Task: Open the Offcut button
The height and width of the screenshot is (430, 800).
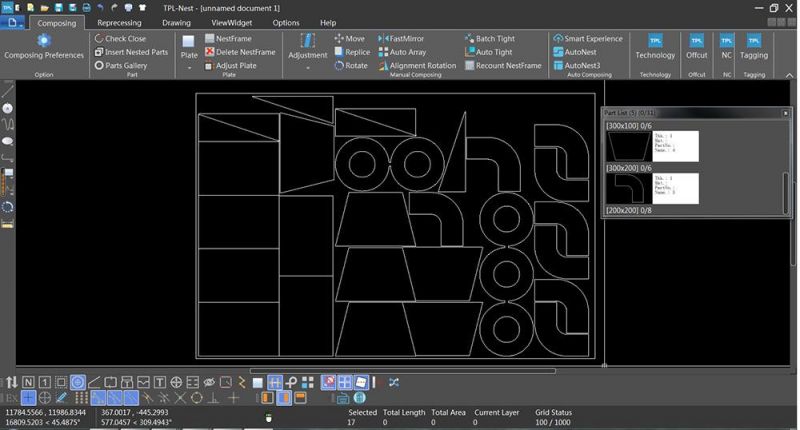Action: 696,46
